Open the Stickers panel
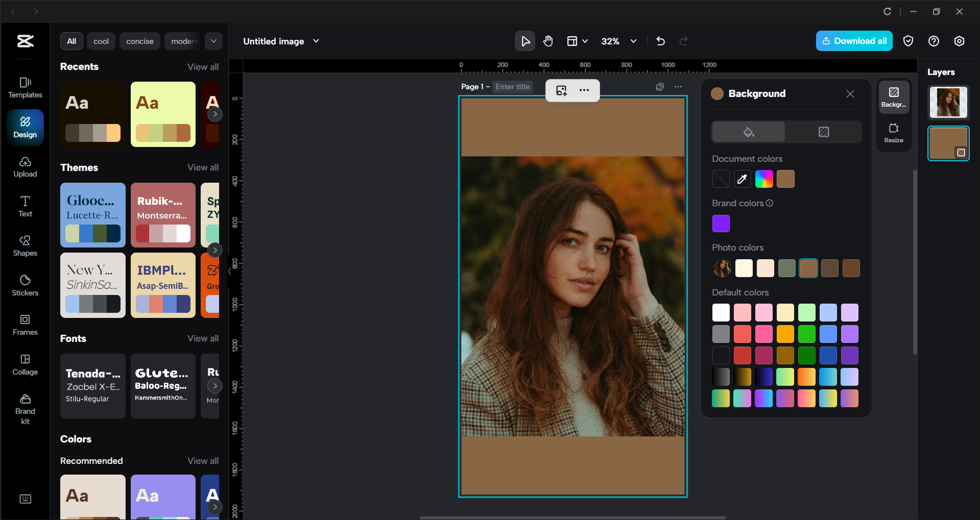Viewport: 980px width, 520px height. pos(25,285)
